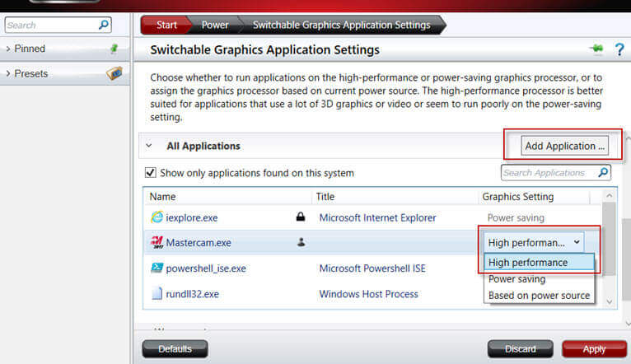Go to the Power breadcrumb tab
Viewport: 631px width, 364px height.
pos(215,25)
